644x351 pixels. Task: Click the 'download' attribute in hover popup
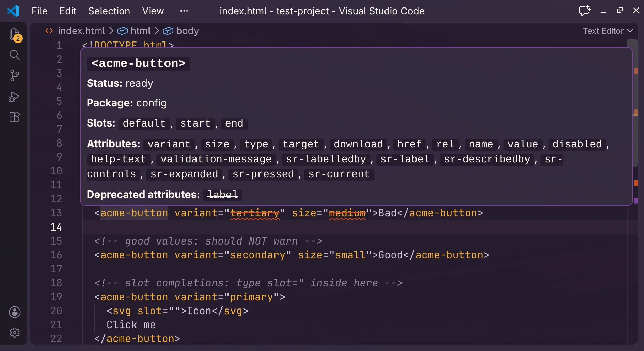tap(359, 144)
